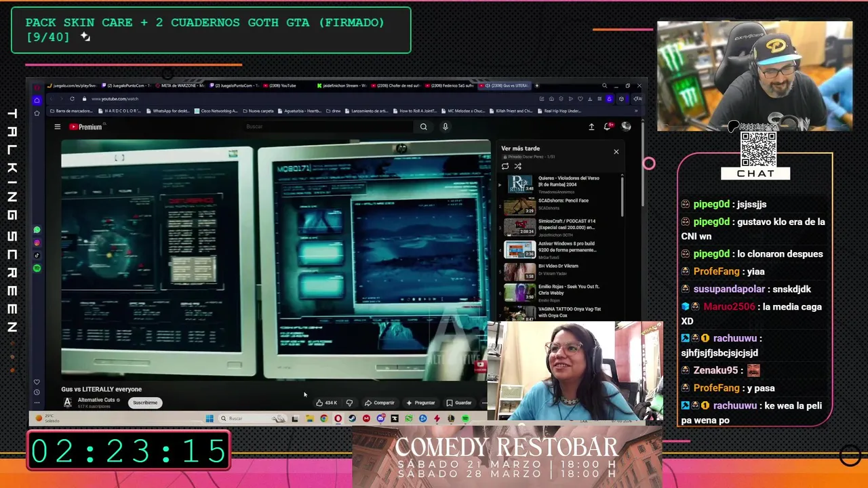The image size is (868, 488).
Task: Open the YouTube upload/create icon
Action: point(591,127)
